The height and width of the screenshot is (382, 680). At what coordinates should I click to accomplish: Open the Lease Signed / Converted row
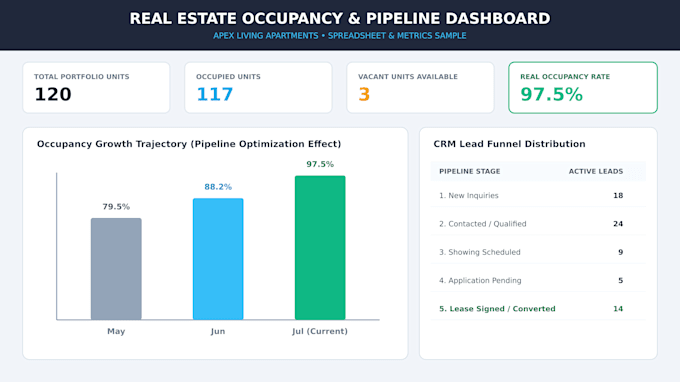(538, 309)
